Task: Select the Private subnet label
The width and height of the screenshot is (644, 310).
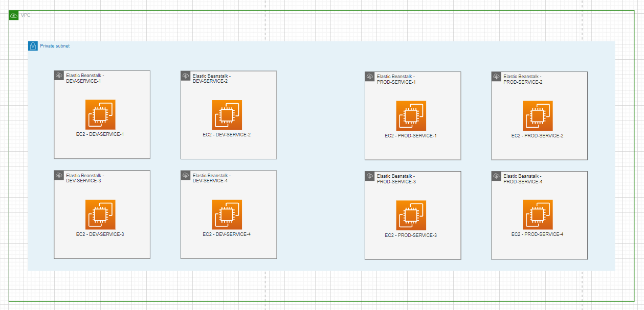Action: (55, 46)
